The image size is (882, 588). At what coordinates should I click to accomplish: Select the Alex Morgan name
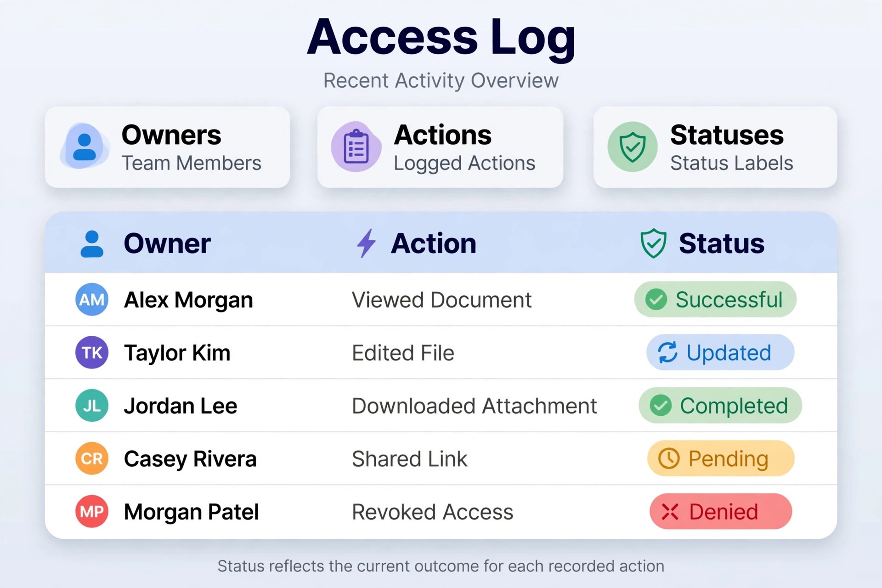click(x=188, y=300)
